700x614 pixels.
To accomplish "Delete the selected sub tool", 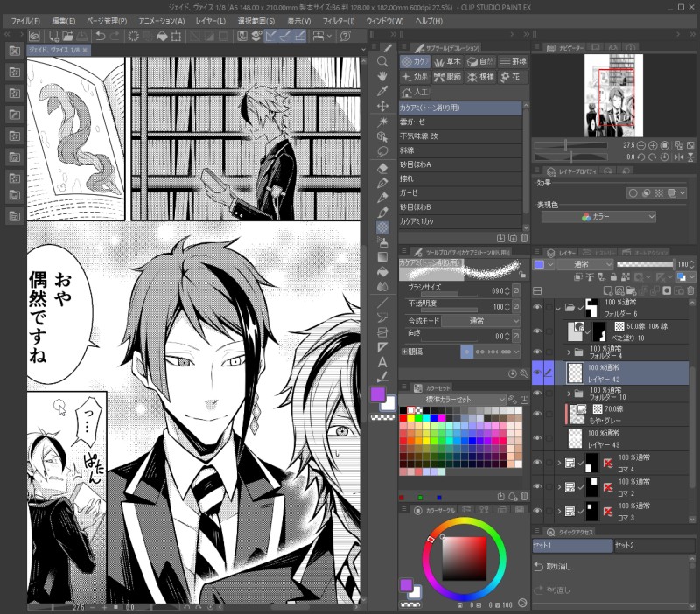I will click(x=524, y=238).
